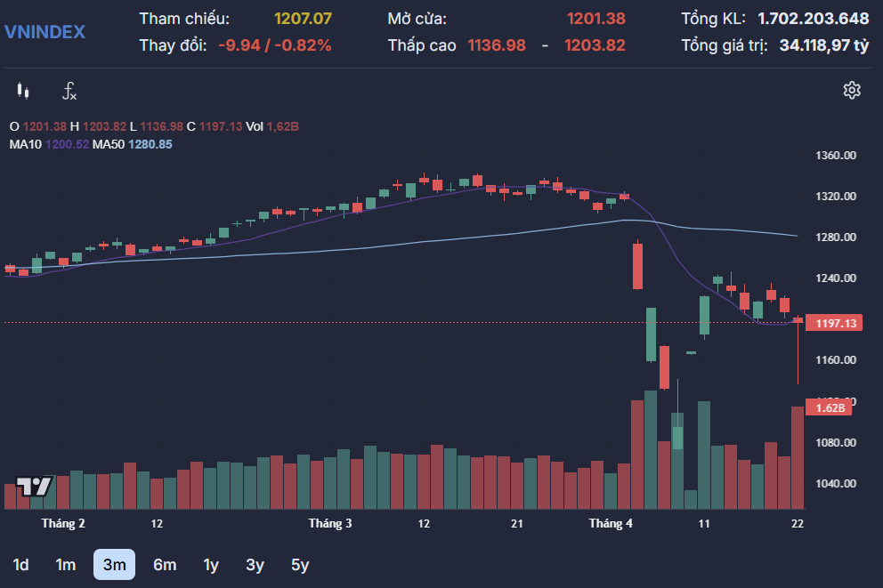Click the 1240.00 price axis label

836,278
